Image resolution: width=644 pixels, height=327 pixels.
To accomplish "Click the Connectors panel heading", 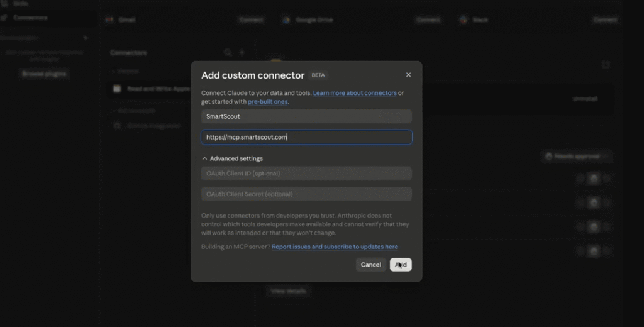I will pyautogui.click(x=128, y=53).
